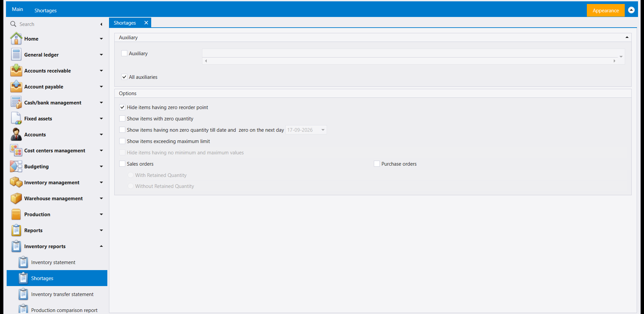Viewport: 644px width, 314px height.
Task: Click the Accounts receivable inbox icon
Action: [x=16, y=71]
